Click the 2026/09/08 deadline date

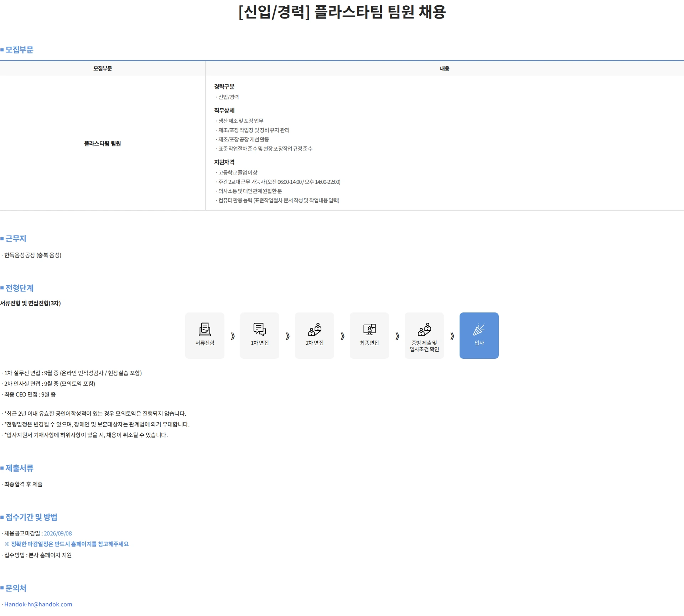pos(58,533)
